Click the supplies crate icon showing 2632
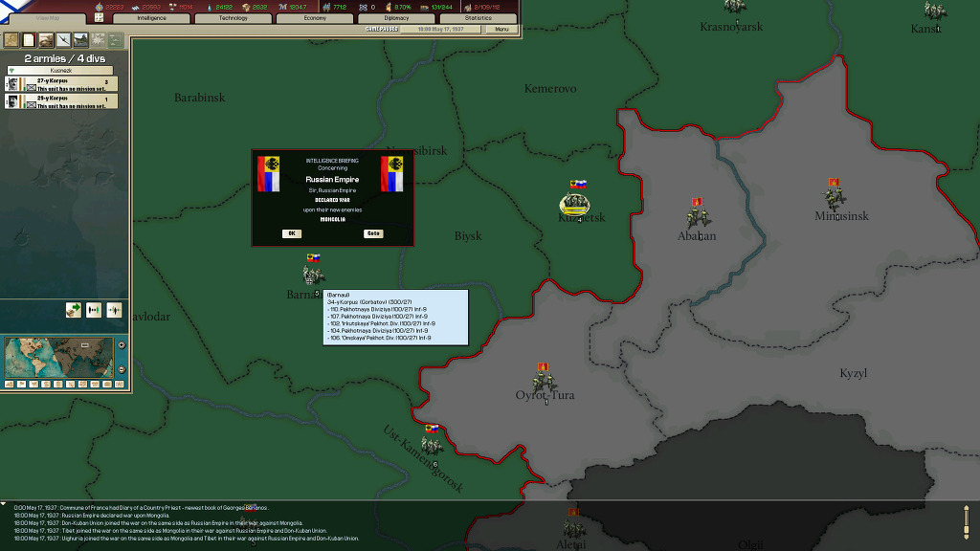The image size is (980, 551). coord(246,7)
